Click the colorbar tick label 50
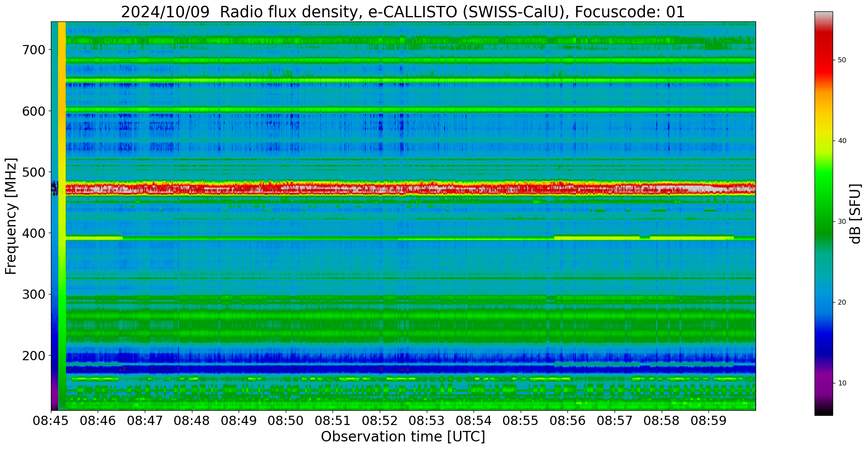 point(842,60)
